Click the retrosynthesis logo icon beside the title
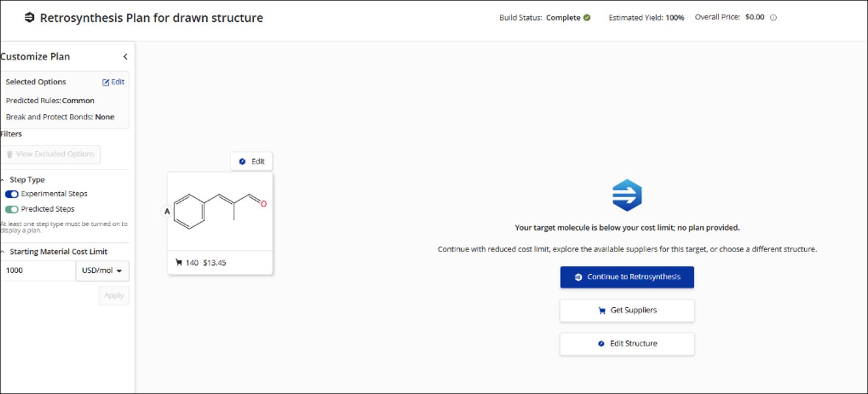Image resolution: width=868 pixels, height=394 pixels. tap(29, 17)
